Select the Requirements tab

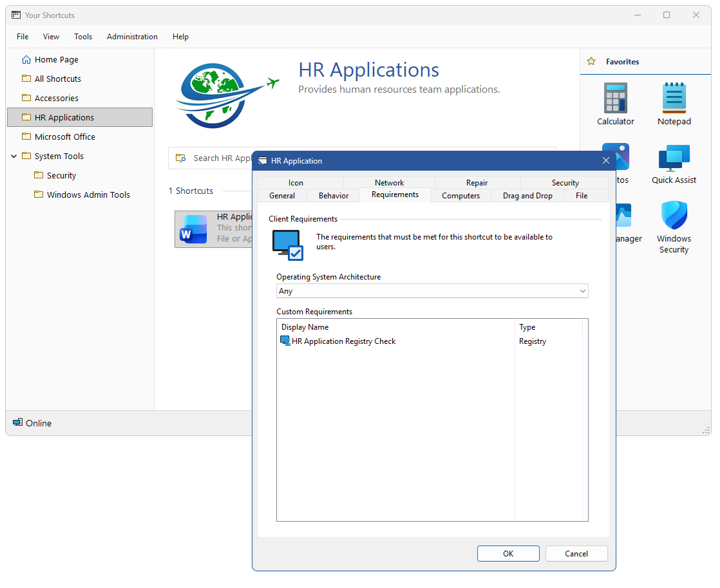[395, 194]
